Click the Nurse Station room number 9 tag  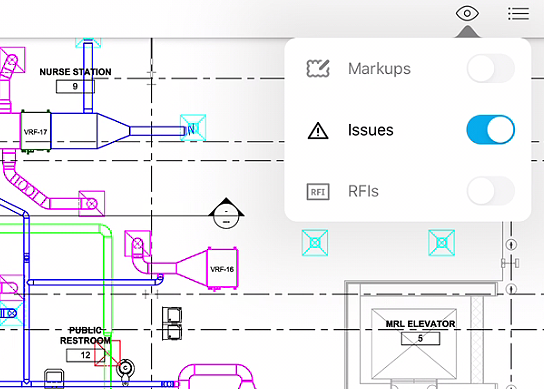[x=75, y=86]
